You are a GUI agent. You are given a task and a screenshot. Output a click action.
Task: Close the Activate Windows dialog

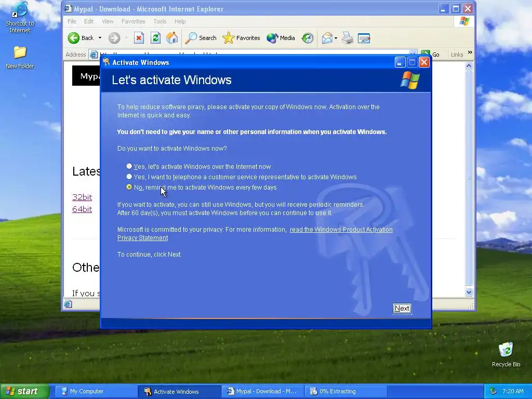(x=424, y=62)
